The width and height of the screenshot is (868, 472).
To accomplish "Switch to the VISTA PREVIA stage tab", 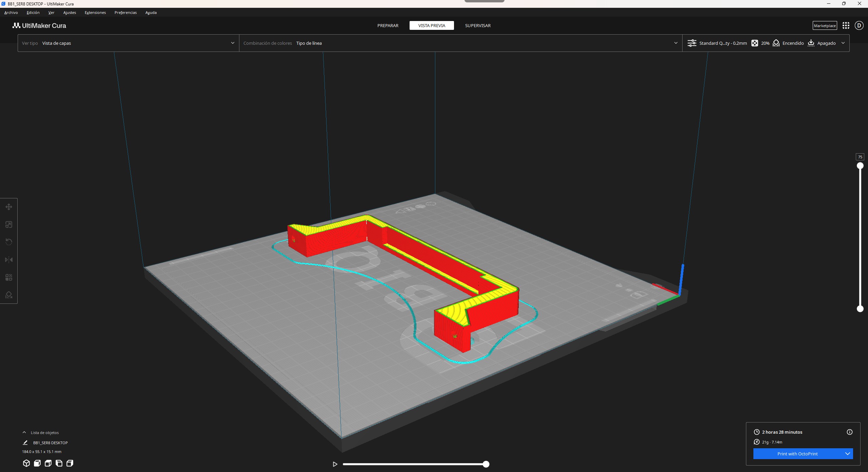I will coord(432,25).
